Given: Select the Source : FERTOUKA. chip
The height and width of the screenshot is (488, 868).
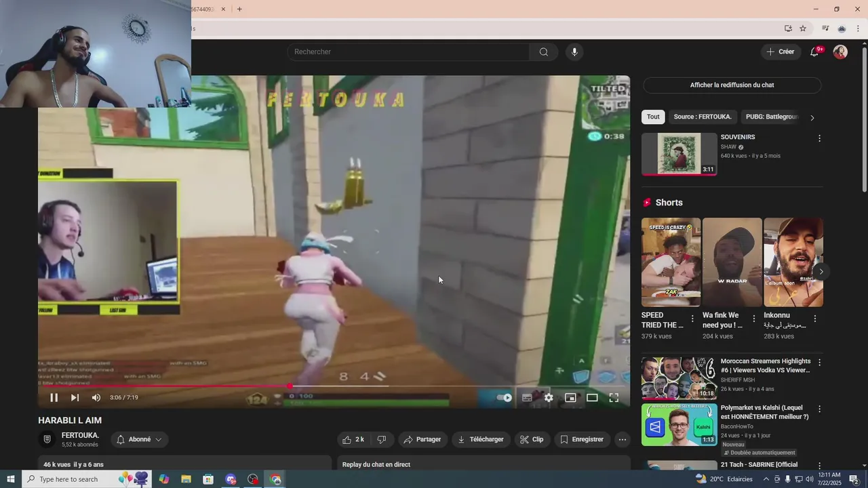Looking at the screenshot, I should coord(703,117).
